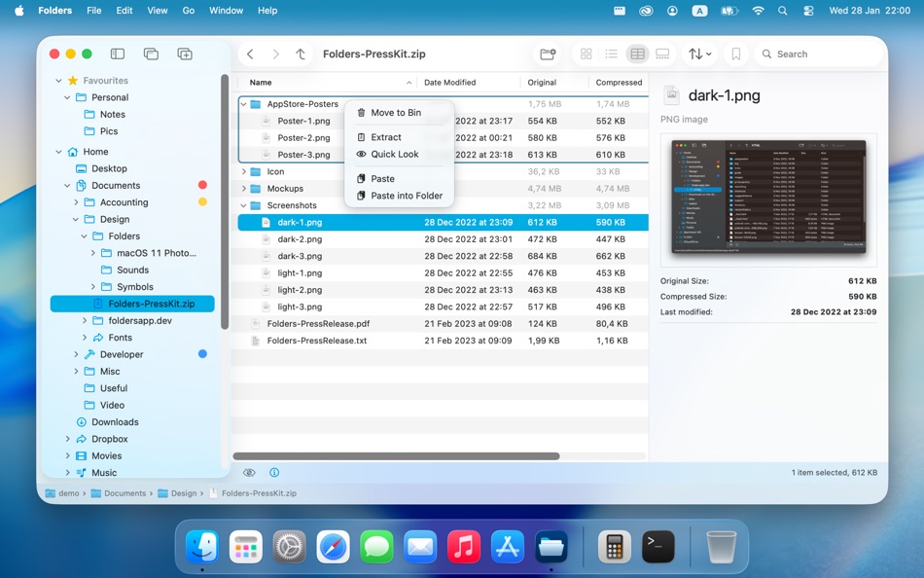Open the gallery view layout

pyautogui.click(x=662, y=54)
